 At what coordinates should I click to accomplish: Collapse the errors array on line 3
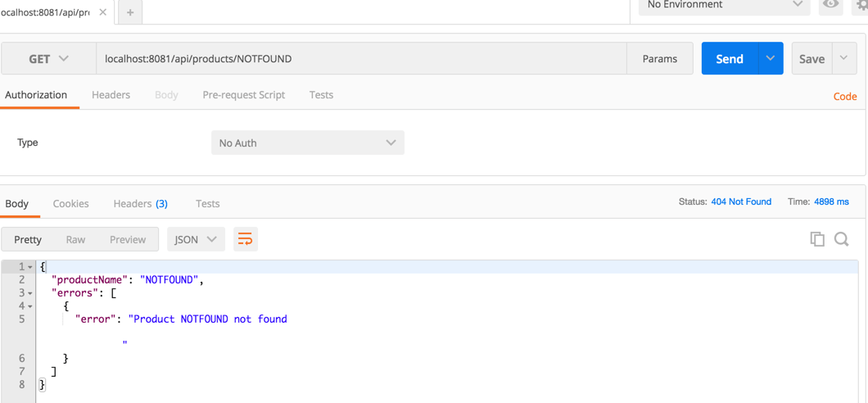pos(30,293)
